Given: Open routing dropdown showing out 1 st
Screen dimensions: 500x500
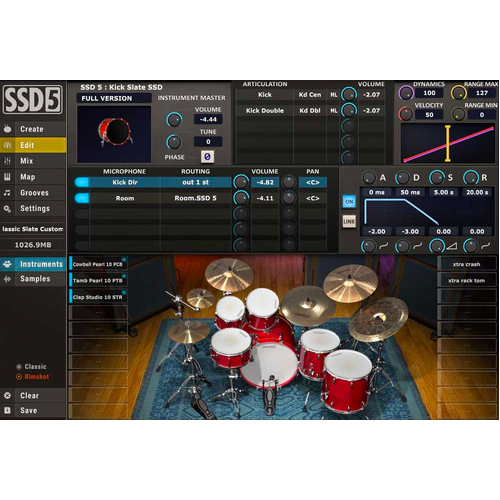Looking at the screenshot, I should (x=196, y=182).
